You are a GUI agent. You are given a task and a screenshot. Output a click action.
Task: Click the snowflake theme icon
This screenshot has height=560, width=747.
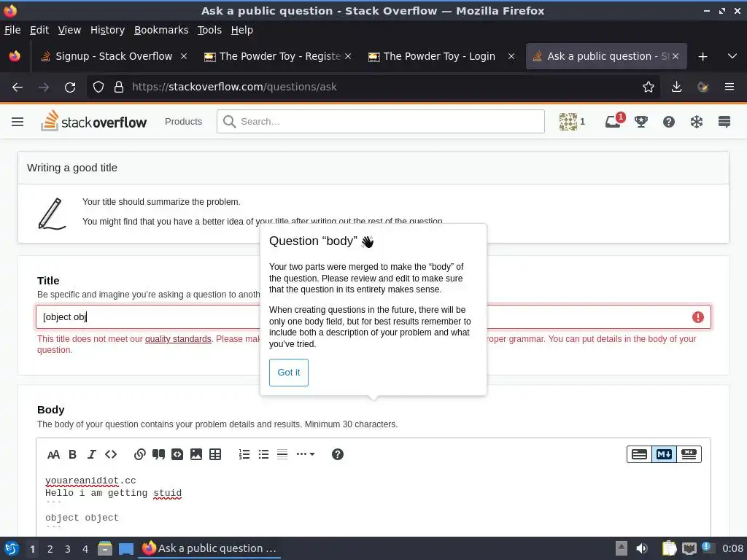coord(697,122)
